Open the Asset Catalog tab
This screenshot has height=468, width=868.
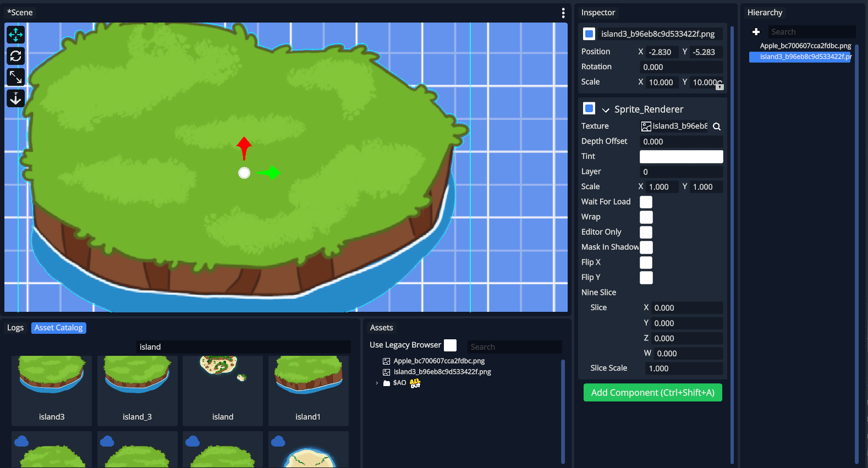coord(58,328)
